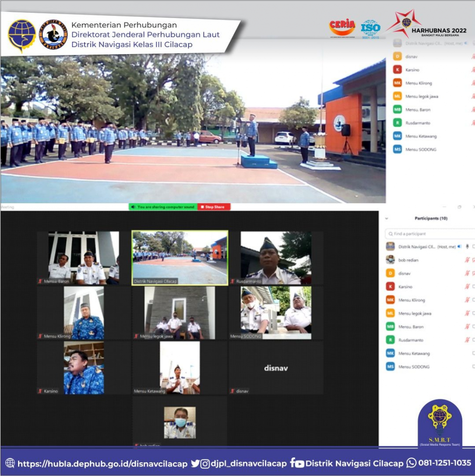Click 'Mensu Ketawang' name in the Participants (10) panel
This screenshot has height=476, width=475.
point(414,354)
